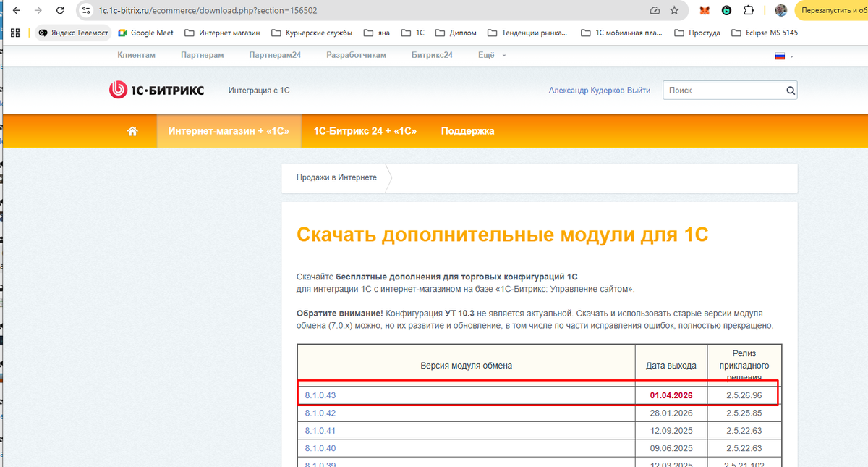The height and width of the screenshot is (467, 868).
Task: Click the Выйти logout link
Action: (639, 91)
